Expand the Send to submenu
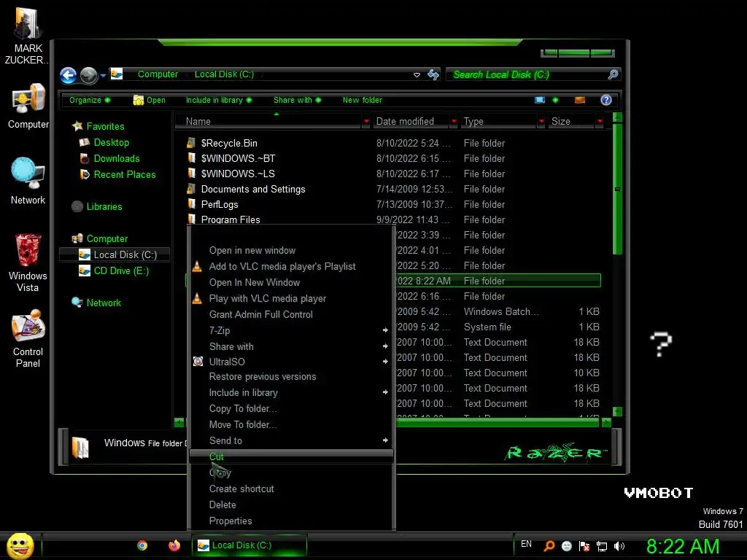 click(x=292, y=441)
